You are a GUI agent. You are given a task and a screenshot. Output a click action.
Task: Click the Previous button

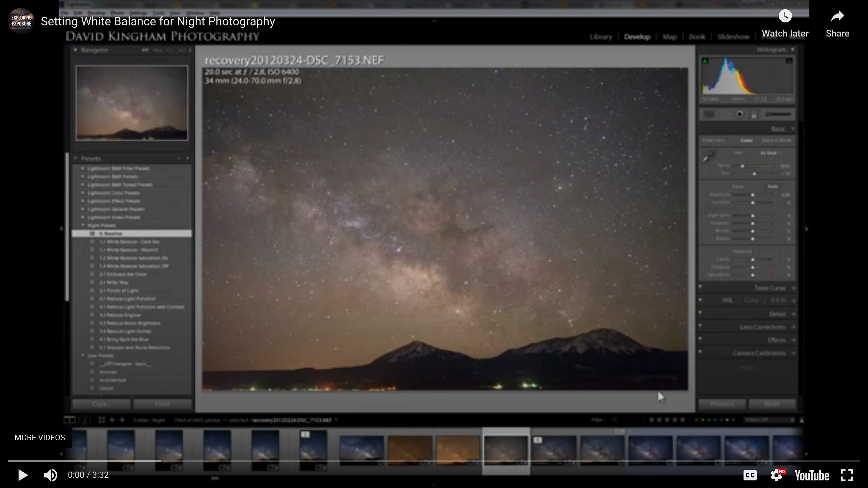[722, 403]
